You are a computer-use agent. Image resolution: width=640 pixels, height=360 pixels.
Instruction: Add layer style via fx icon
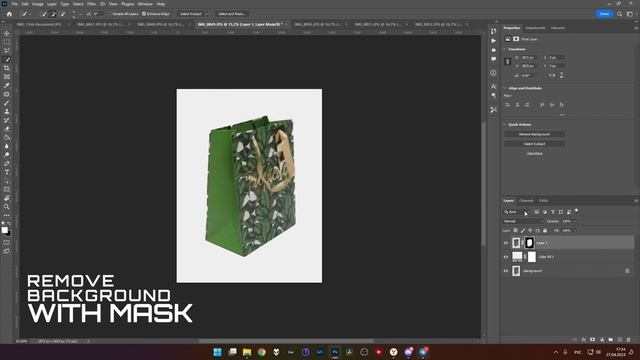click(584, 340)
